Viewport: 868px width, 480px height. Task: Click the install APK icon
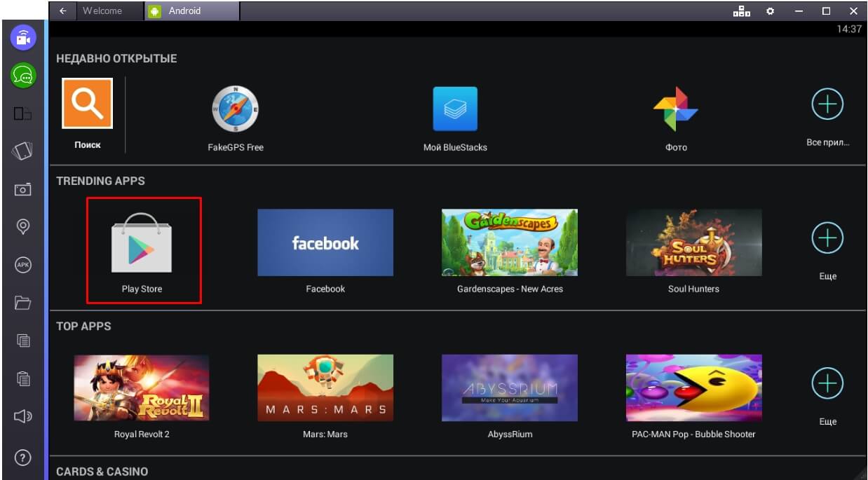[x=22, y=264]
